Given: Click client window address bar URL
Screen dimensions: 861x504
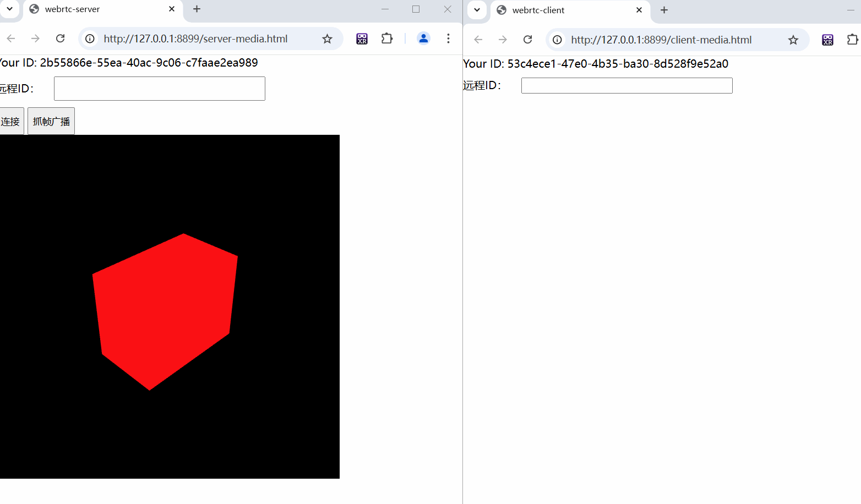Looking at the screenshot, I should click(x=661, y=40).
